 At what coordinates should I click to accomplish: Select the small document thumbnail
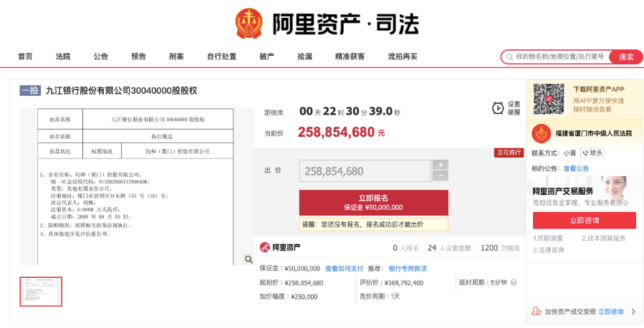click(x=41, y=291)
